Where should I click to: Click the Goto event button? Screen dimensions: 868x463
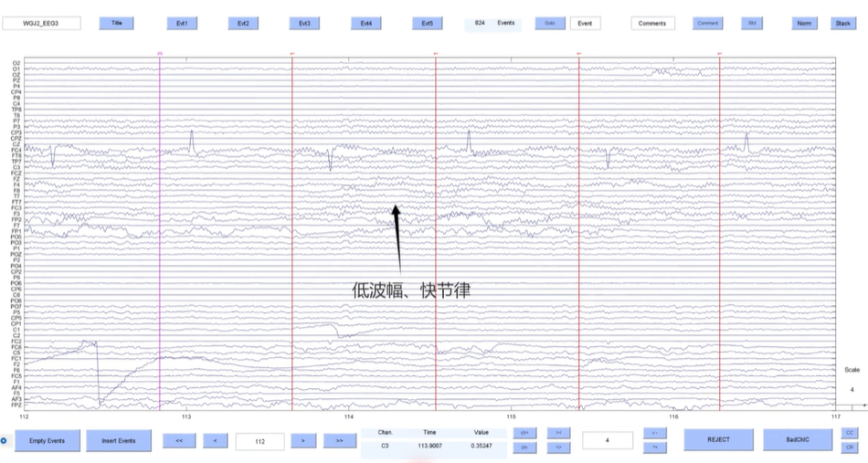coord(549,23)
